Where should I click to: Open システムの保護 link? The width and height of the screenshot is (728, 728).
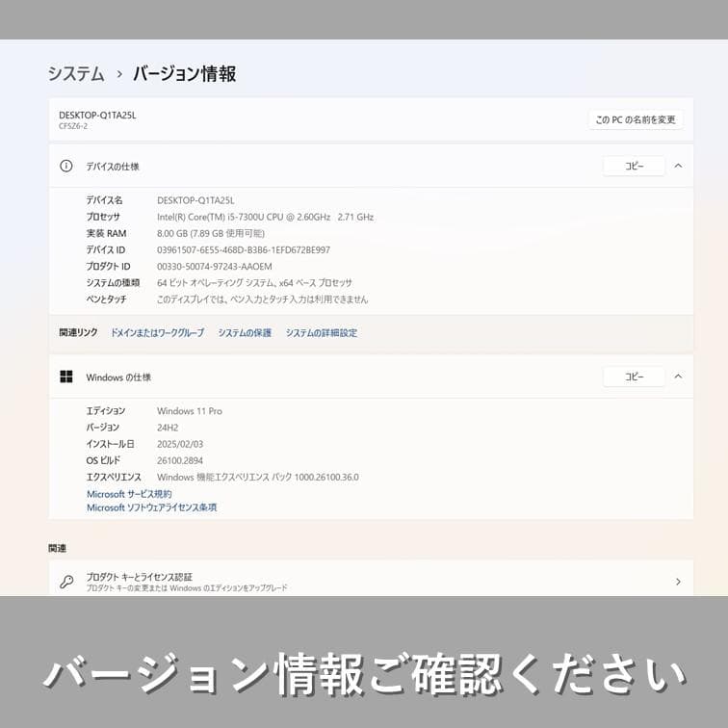click(x=245, y=333)
